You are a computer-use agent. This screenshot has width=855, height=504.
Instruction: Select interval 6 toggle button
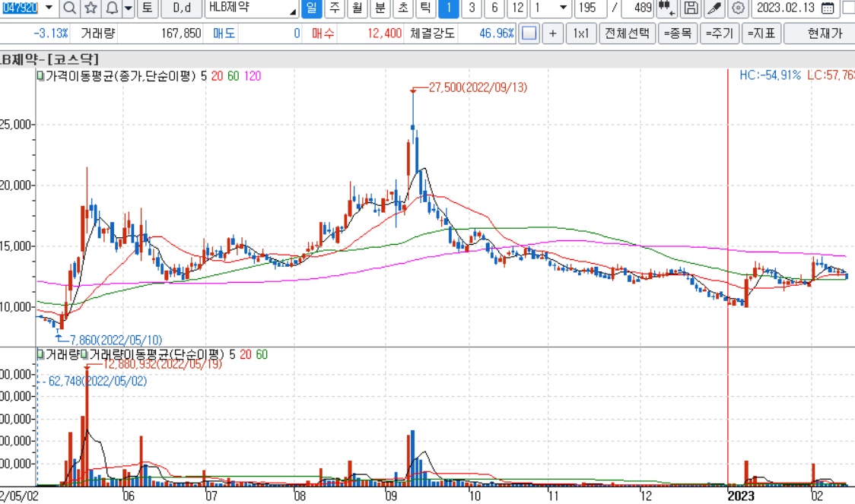pos(494,8)
